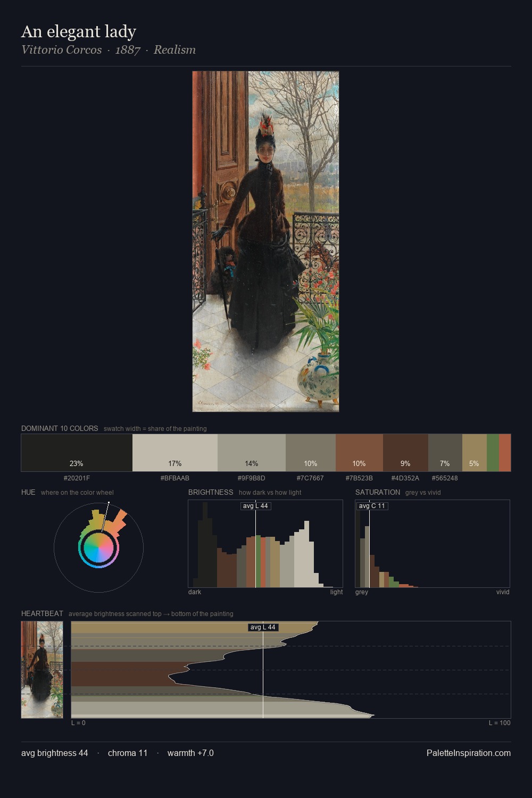Click the avg L 44 label in the brightness histogram
The image size is (532, 798).
pos(255,506)
